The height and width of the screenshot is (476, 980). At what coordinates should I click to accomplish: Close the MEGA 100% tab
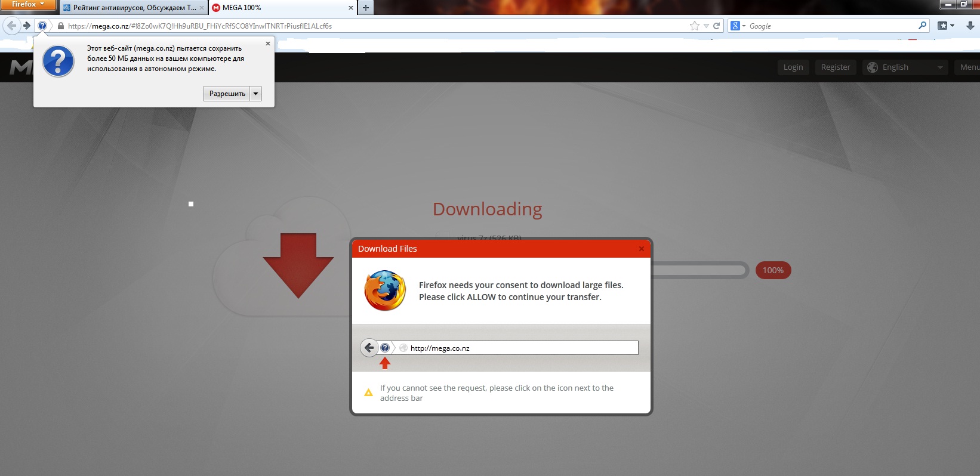point(350,8)
